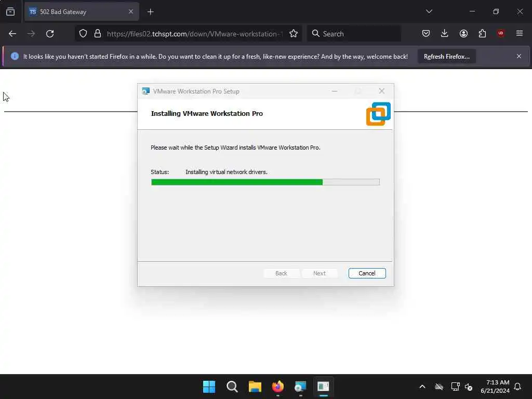Click the VMware logo in installer header
Image resolution: width=532 pixels, height=399 pixels.
378,114
